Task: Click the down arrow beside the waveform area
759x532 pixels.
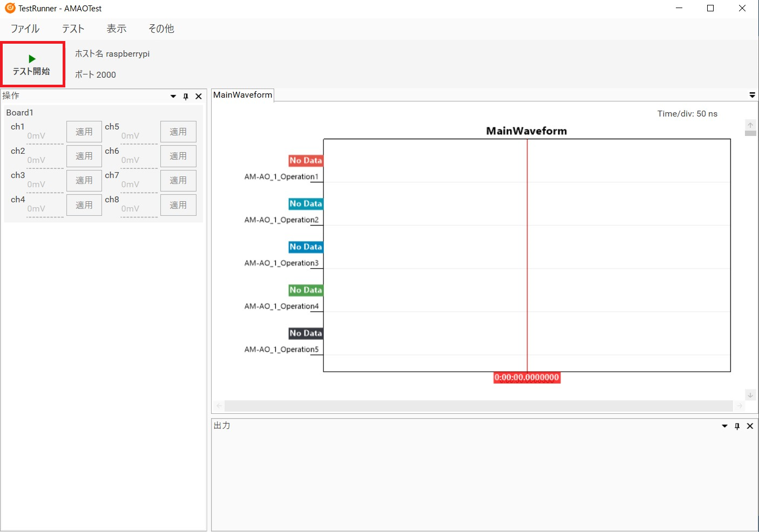Action: pyautogui.click(x=750, y=395)
